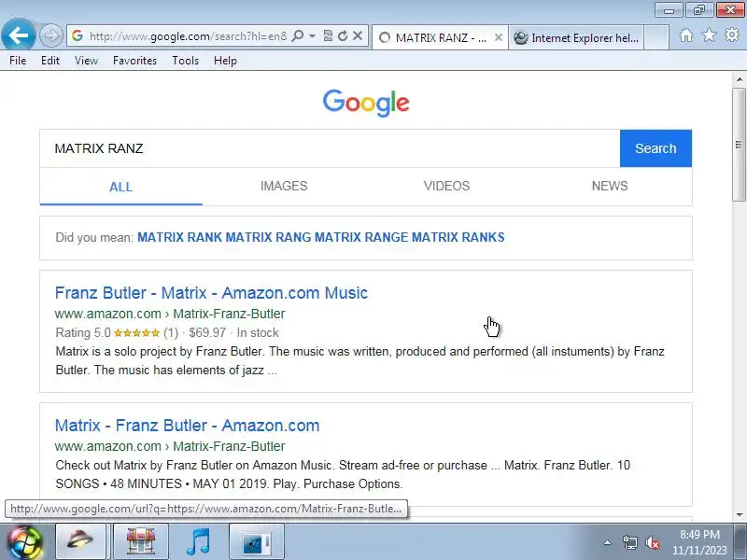Screen dimensions: 747x560
Task: Open the View menu
Action: 86,61
